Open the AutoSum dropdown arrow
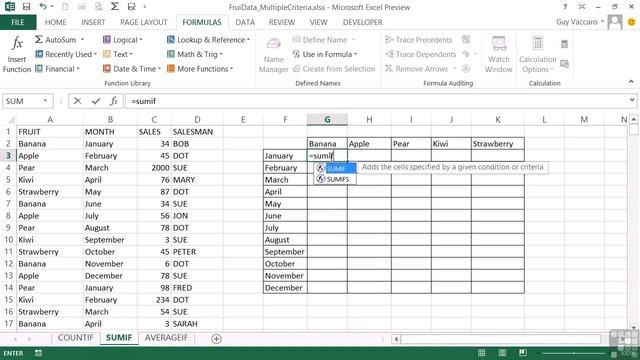The width and height of the screenshot is (640, 360). pyautogui.click(x=82, y=40)
